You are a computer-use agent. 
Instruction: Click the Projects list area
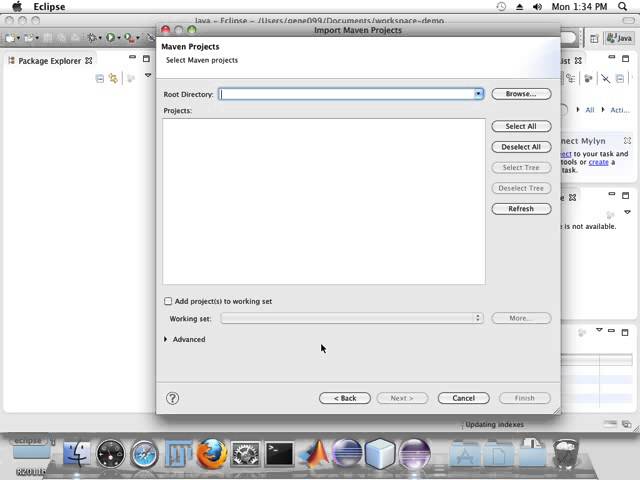coord(324,202)
